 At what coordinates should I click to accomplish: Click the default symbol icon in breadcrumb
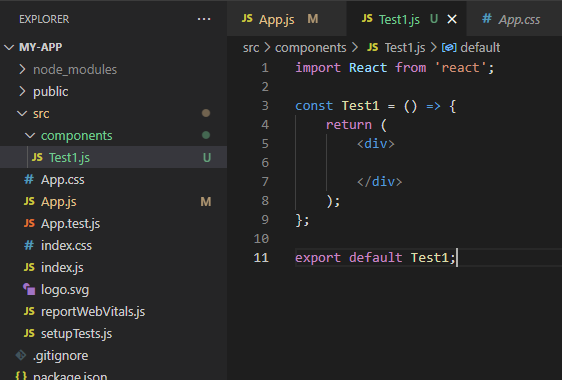(x=449, y=48)
